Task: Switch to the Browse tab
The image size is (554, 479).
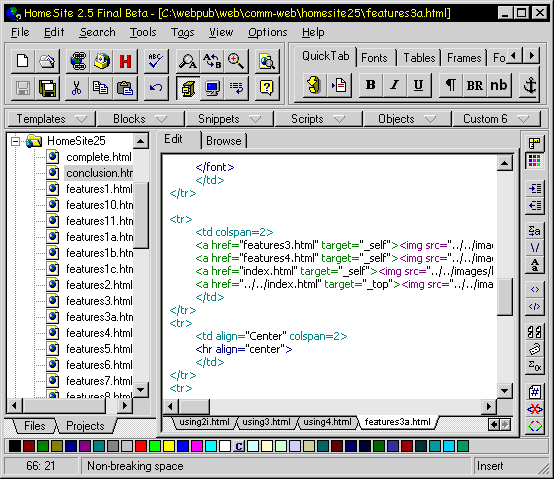Action: [x=224, y=141]
